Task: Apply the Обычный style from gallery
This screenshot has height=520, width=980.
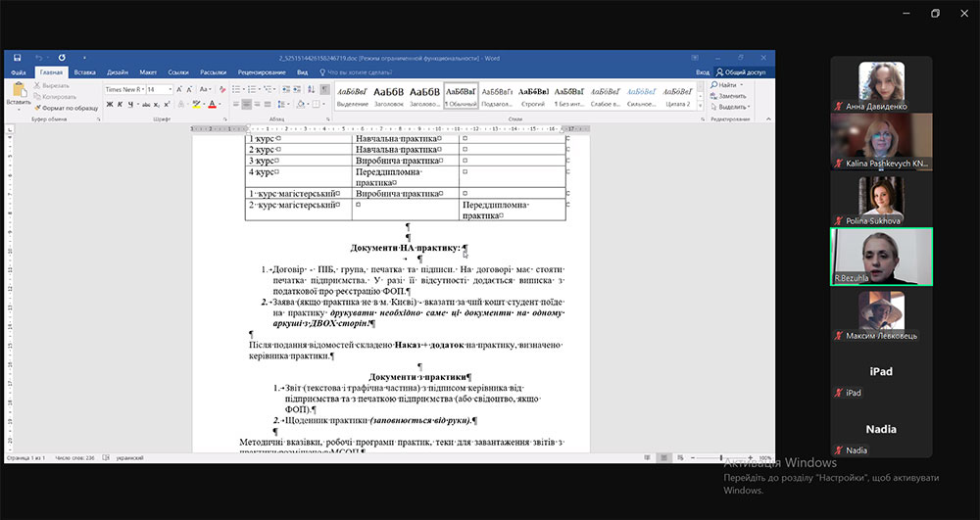Action: coord(462,96)
